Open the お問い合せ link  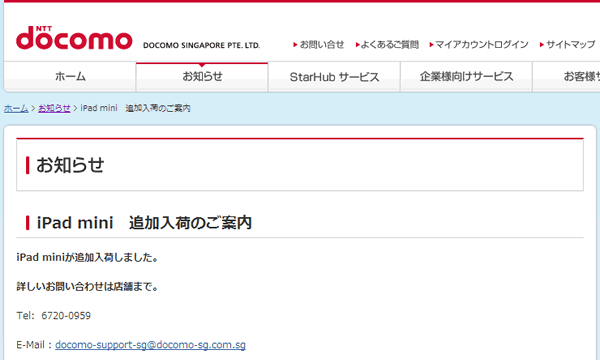(322, 45)
